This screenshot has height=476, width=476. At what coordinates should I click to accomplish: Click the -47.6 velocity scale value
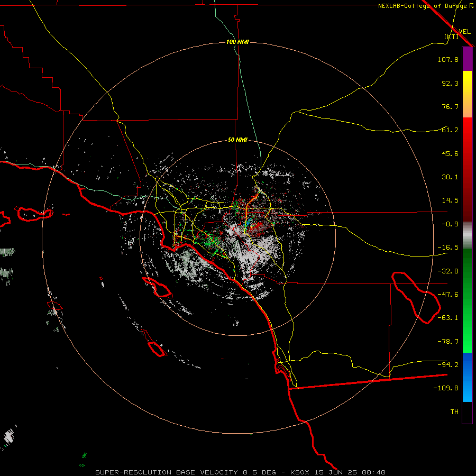pyautogui.click(x=448, y=295)
